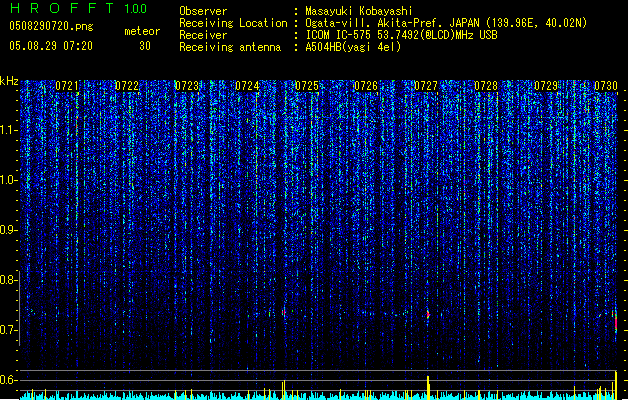Click the HROFFT 1.0.0 title text

pyautogui.click(x=78, y=8)
